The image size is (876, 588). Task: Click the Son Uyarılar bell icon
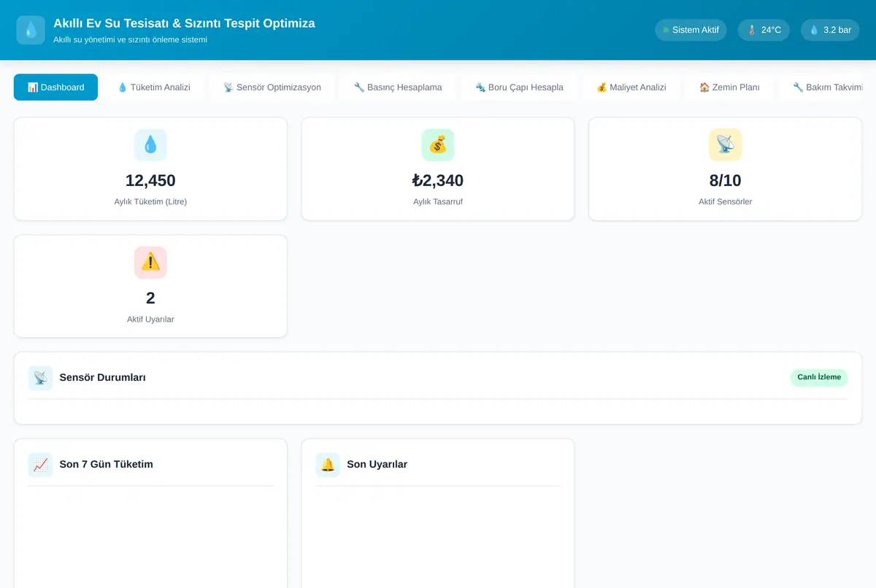point(328,465)
